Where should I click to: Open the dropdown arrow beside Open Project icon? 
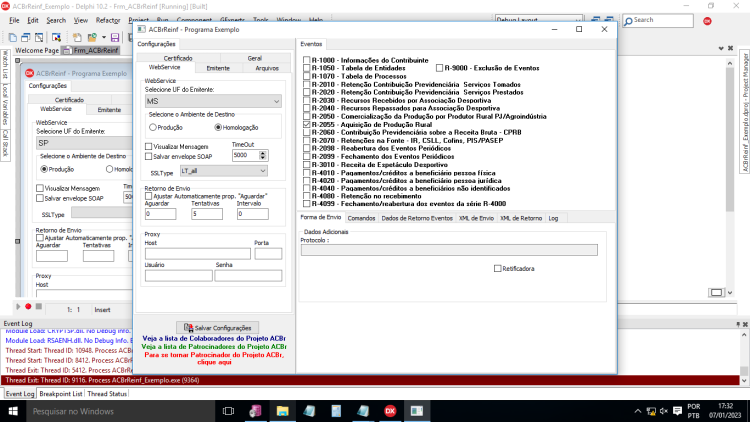(x=104, y=37)
